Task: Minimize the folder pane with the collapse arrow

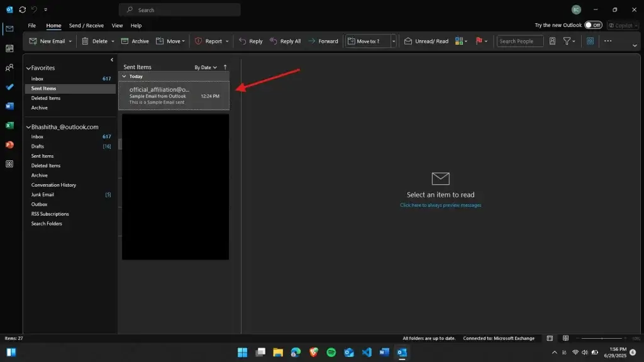Action: (x=112, y=60)
